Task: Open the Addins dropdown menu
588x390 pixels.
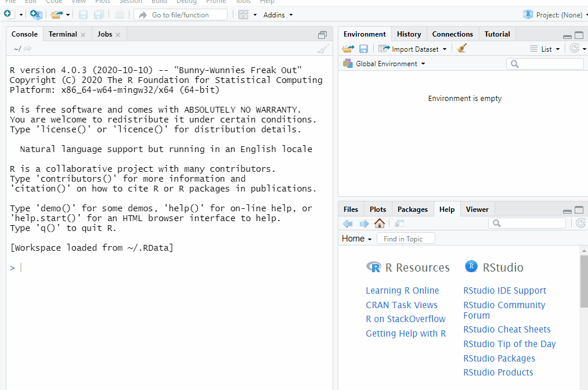Action: point(278,15)
